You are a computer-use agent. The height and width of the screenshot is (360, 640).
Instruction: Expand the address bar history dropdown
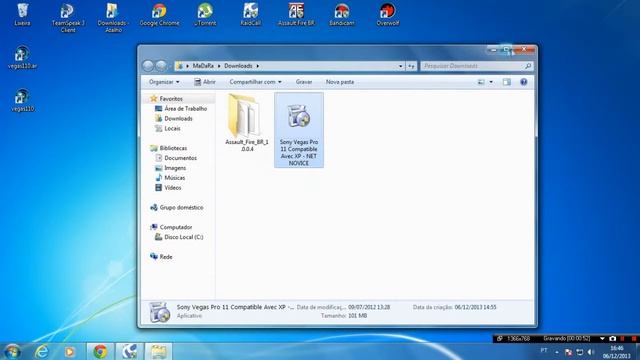pyautogui.click(x=400, y=66)
